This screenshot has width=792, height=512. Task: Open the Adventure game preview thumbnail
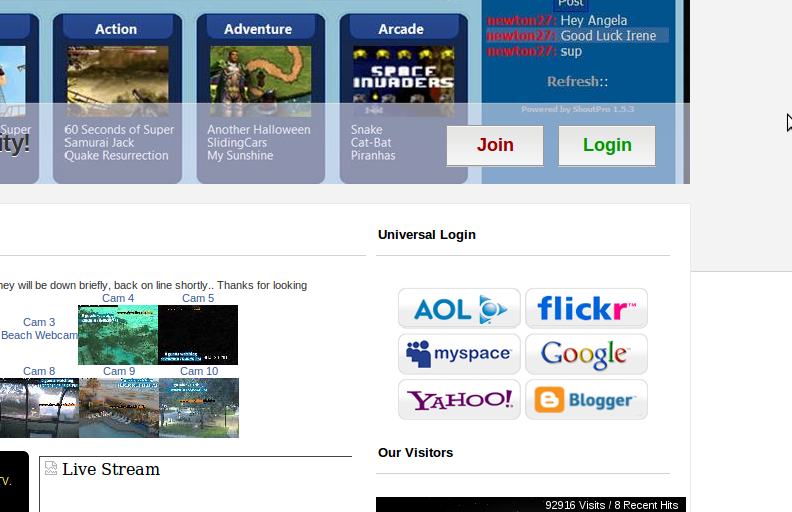coord(261,81)
